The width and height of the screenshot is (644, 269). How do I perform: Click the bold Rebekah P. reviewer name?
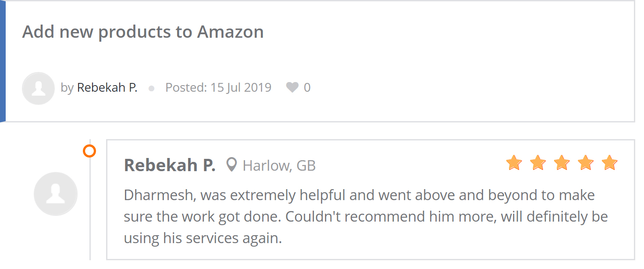(170, 165)
